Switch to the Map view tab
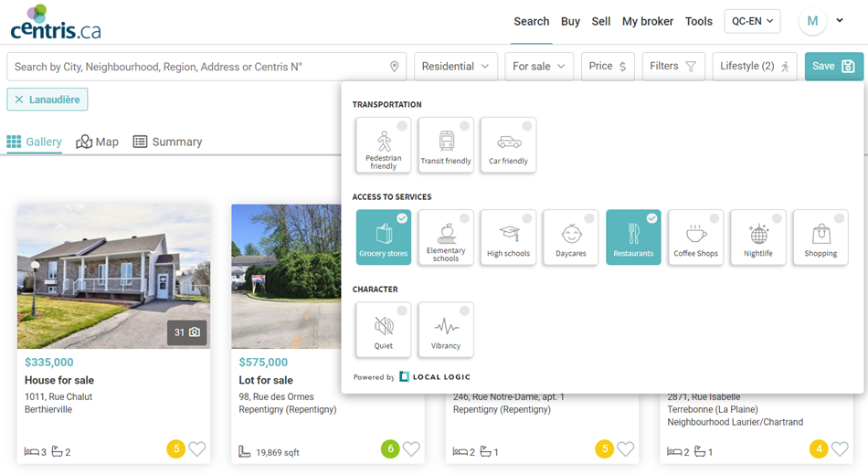This screenshot has width=868, height=474. point(98,142)
